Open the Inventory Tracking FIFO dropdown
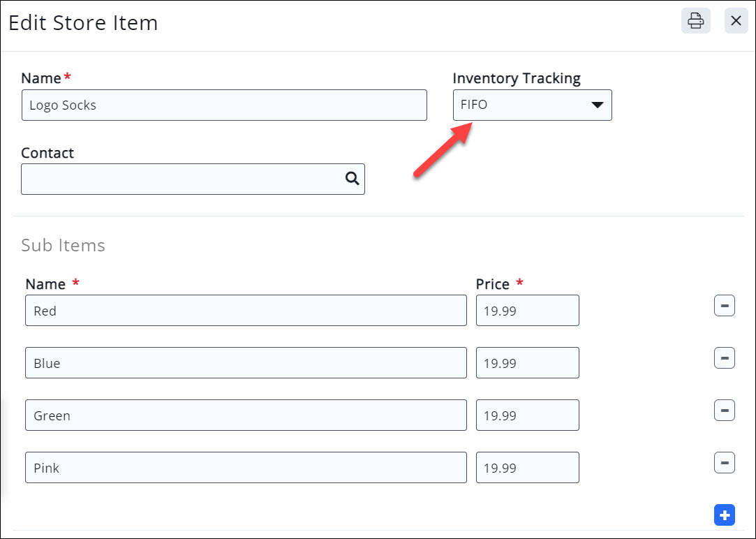Viewport: 756px width, 539px height. (x=532, y=105)
